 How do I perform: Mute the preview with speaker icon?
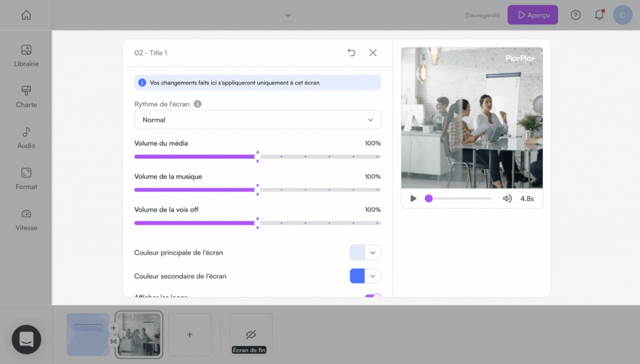click(x=507, y=199)
